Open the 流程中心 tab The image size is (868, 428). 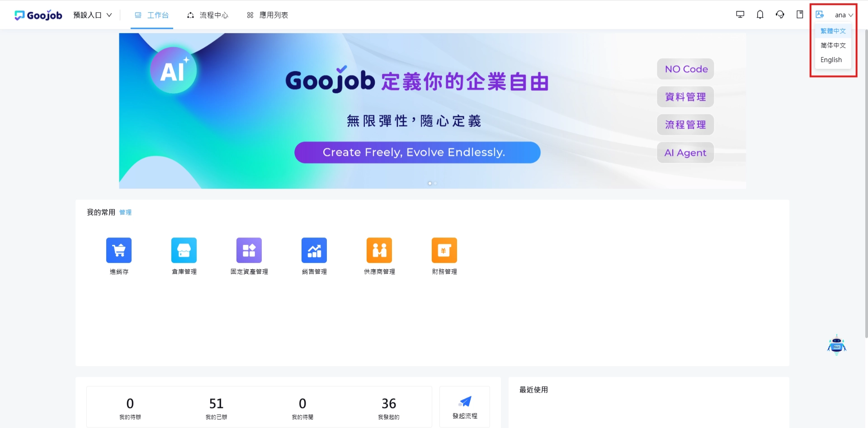click(208, 15)
